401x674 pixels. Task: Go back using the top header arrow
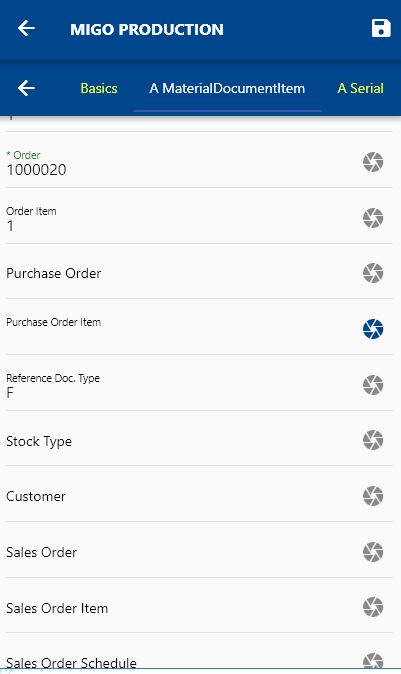coord(26,28)
